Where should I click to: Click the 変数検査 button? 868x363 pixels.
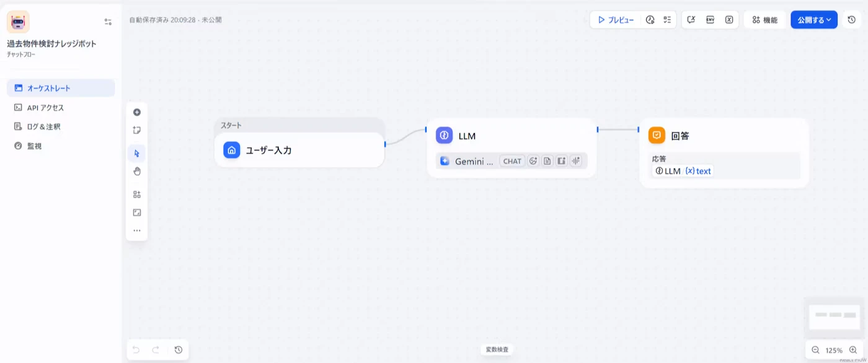(497, 350)
